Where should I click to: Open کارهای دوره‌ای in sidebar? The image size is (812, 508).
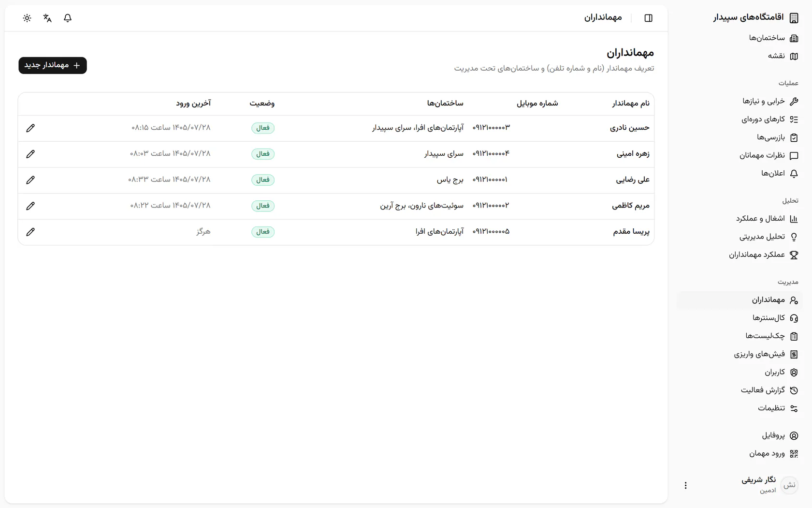click(x=739, y=119)
